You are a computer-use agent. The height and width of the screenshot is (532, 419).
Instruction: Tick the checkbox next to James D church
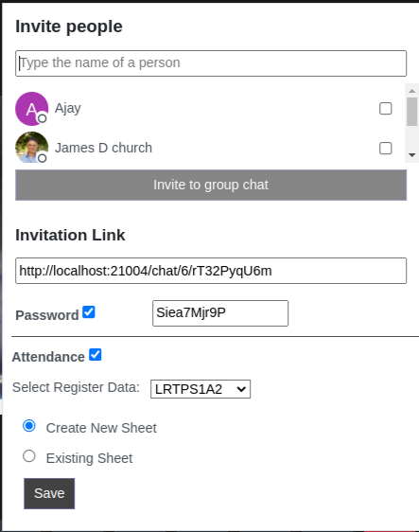(386, 149)
